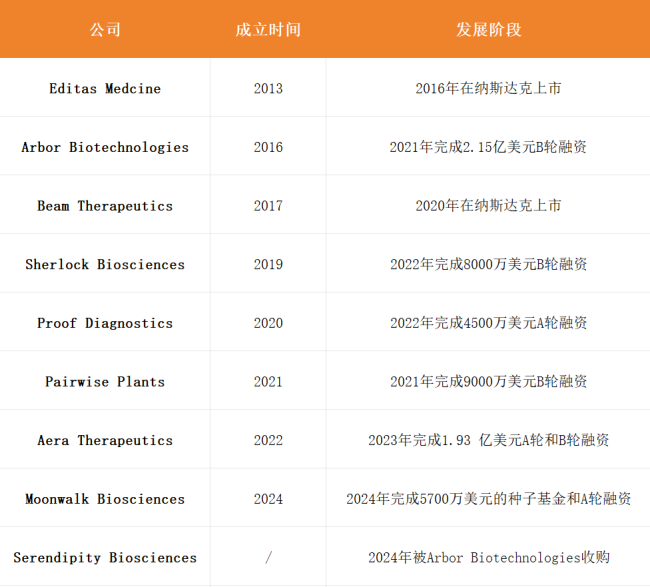Viewport: 650px width, 587px height.
Task: Select the Beam Therapeutics cell
Action: (105, 206)
